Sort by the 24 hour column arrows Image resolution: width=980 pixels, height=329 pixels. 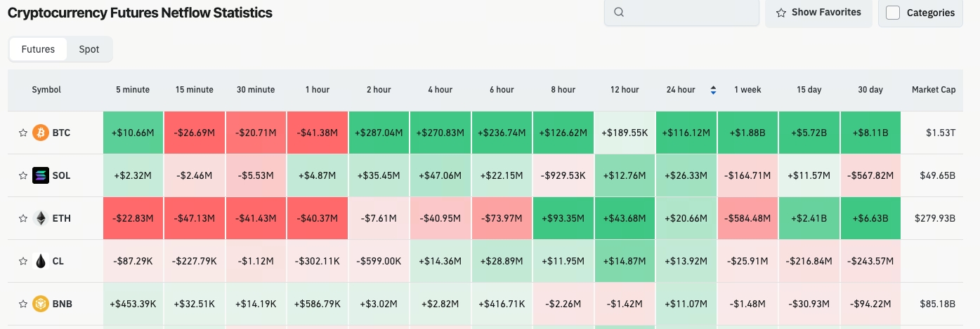coord(713,90)
